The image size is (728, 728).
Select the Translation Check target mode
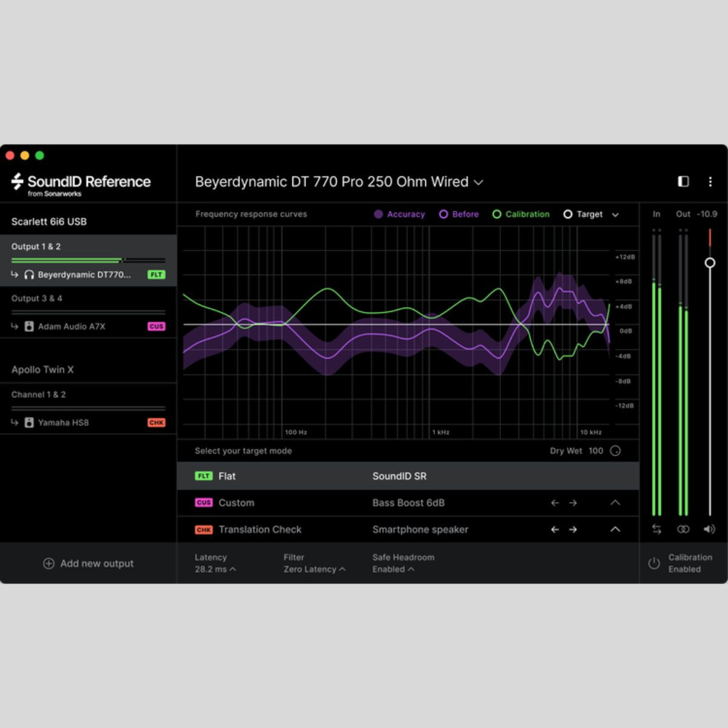point(408,530)
